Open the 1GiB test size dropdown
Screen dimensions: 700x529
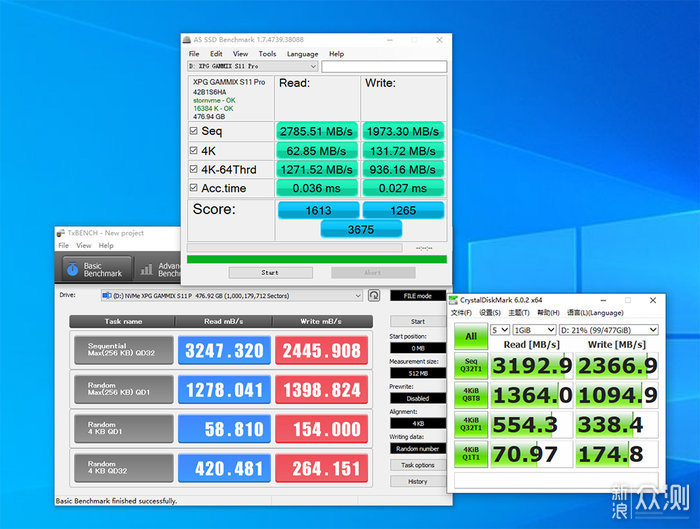pos(534,330)
